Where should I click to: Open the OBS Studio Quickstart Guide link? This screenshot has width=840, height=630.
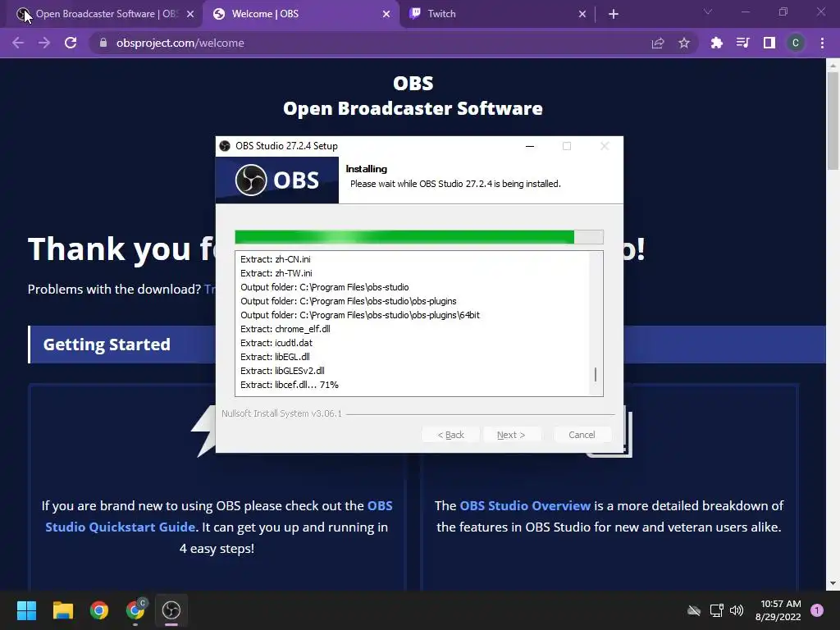click(219, 517)
